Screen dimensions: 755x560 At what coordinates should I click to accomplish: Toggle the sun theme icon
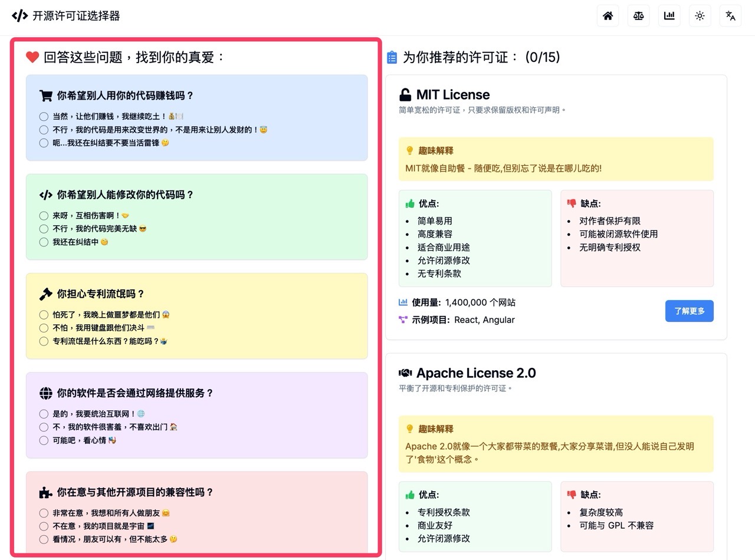tap(700, 16)
